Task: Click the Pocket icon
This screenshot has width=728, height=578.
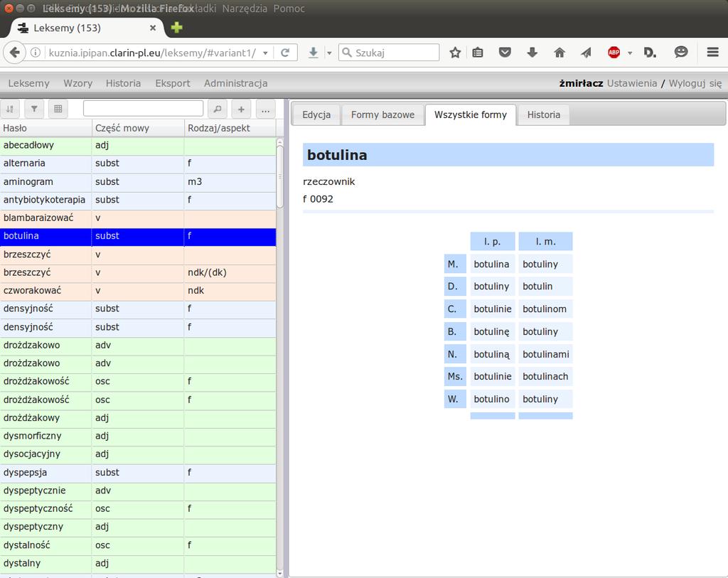Action: (x=505, y=53)
